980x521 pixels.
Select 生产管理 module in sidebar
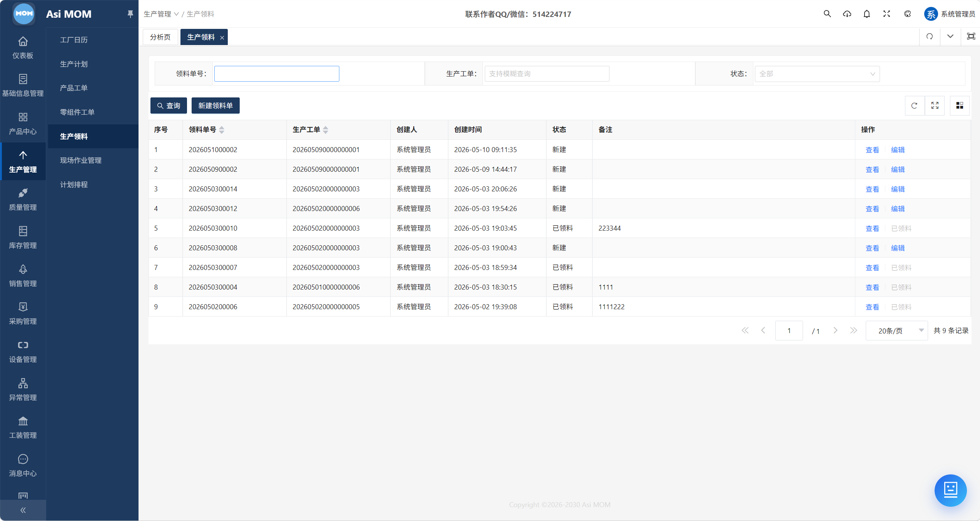click(23, 161)
